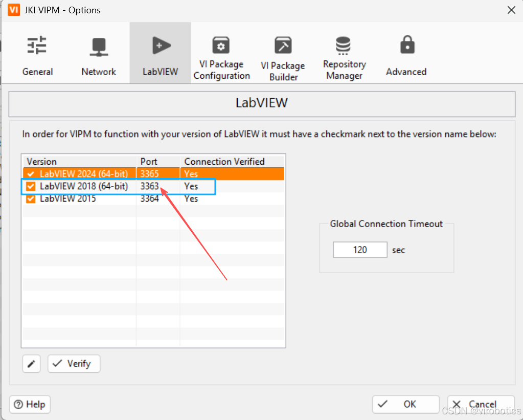
Task: Click the Cancel button
Action: pos(481,404)
